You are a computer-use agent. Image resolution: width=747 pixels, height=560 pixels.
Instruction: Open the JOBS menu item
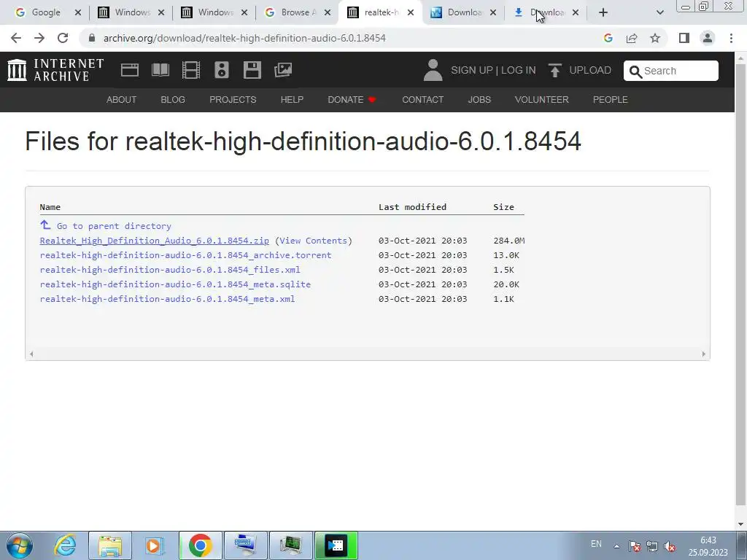coord(479,99)
